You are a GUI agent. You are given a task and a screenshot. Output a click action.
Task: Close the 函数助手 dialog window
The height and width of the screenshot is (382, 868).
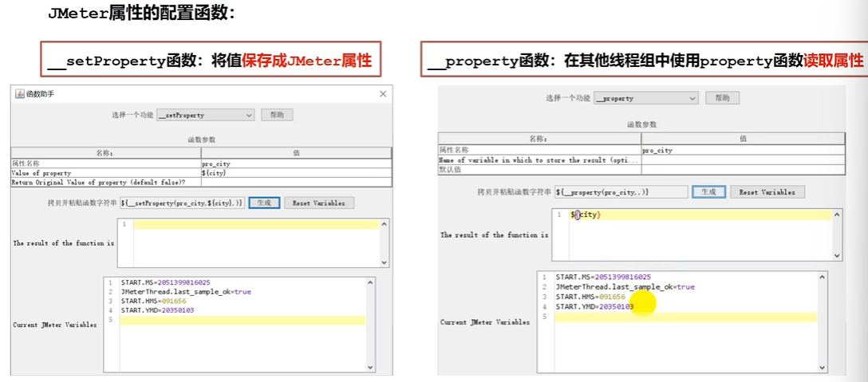pos(382,94)
